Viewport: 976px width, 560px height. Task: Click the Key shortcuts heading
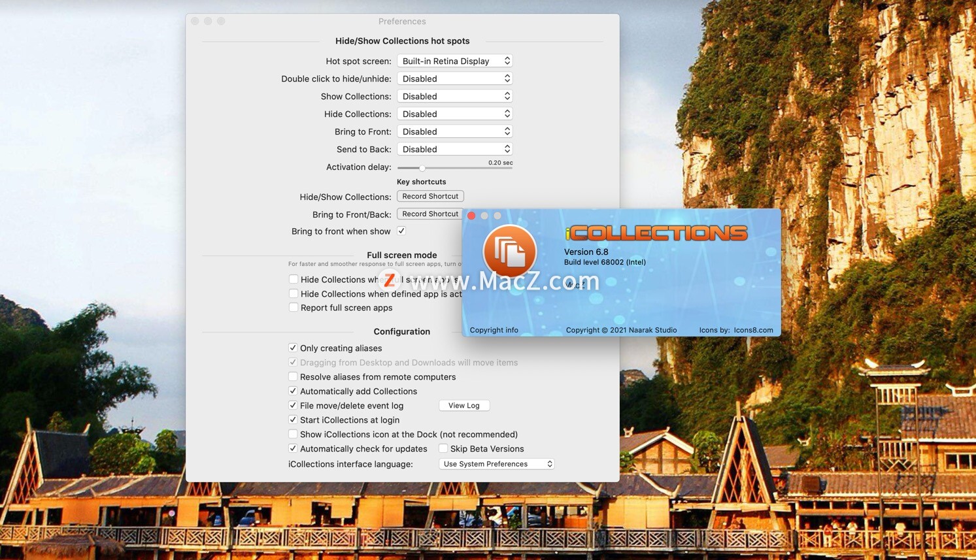pos(422,182)
